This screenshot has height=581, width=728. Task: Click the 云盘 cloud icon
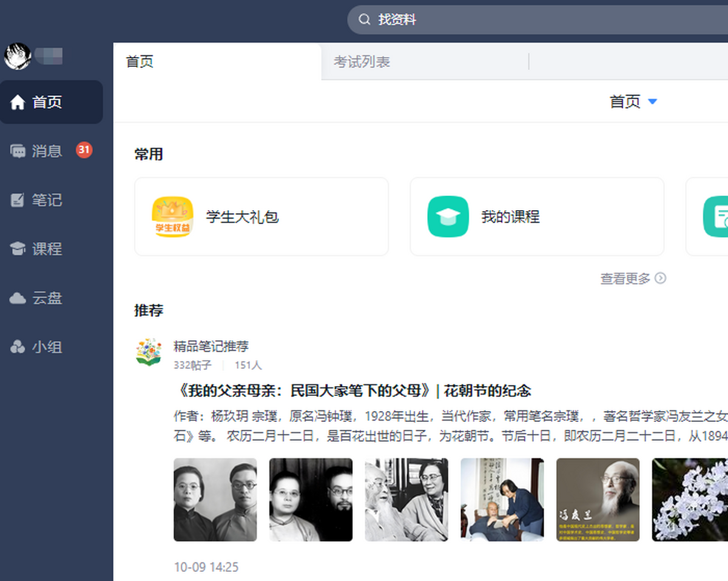[18, 298]
